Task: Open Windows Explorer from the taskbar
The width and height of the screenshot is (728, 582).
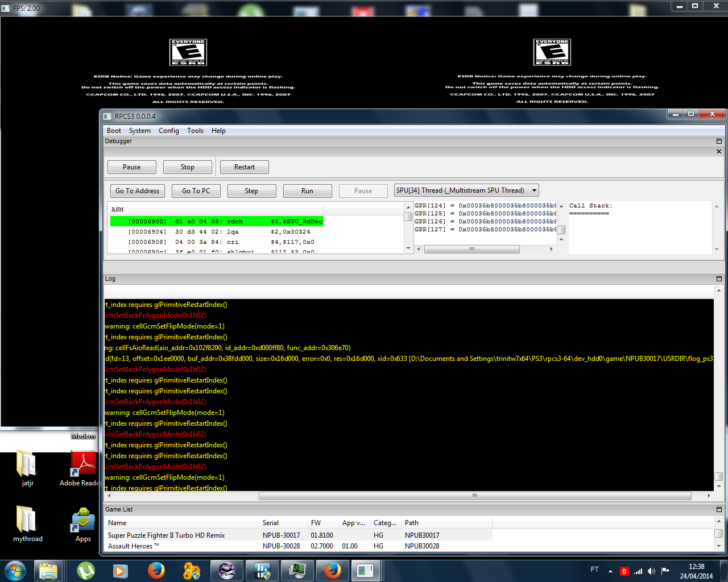Action: point(48,570)
